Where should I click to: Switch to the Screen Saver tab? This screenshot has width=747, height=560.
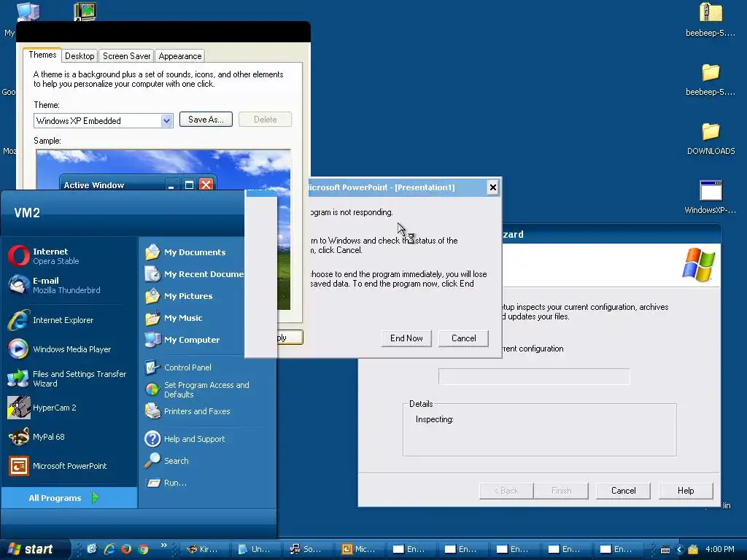click(x=126, y=55)
